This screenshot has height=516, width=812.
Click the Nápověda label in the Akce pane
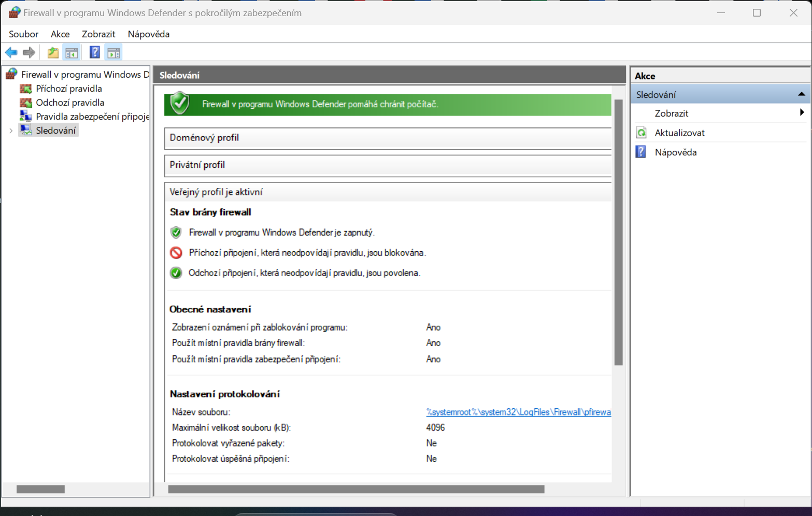coord(676,152)
